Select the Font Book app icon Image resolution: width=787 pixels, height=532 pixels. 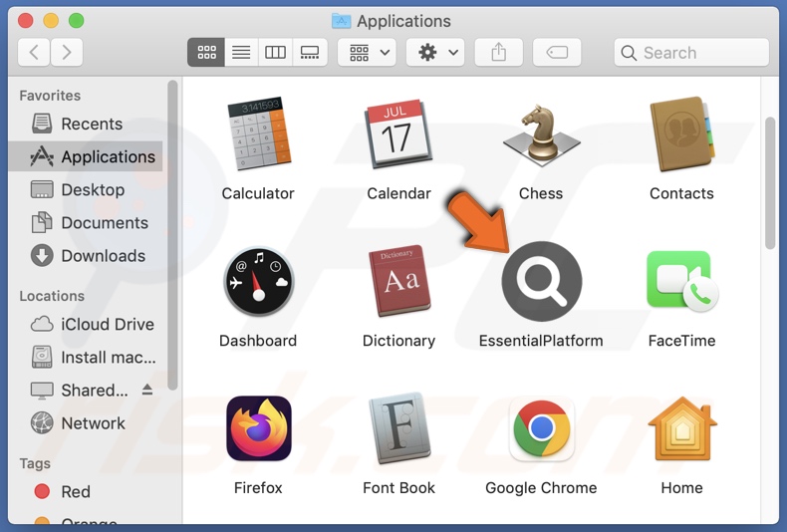click(399, 428)
